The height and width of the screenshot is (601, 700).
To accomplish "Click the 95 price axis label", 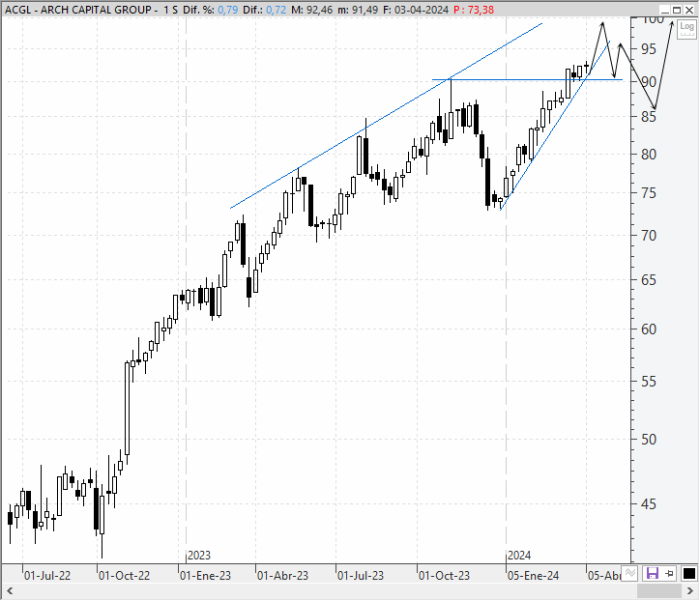I will 649,49.
